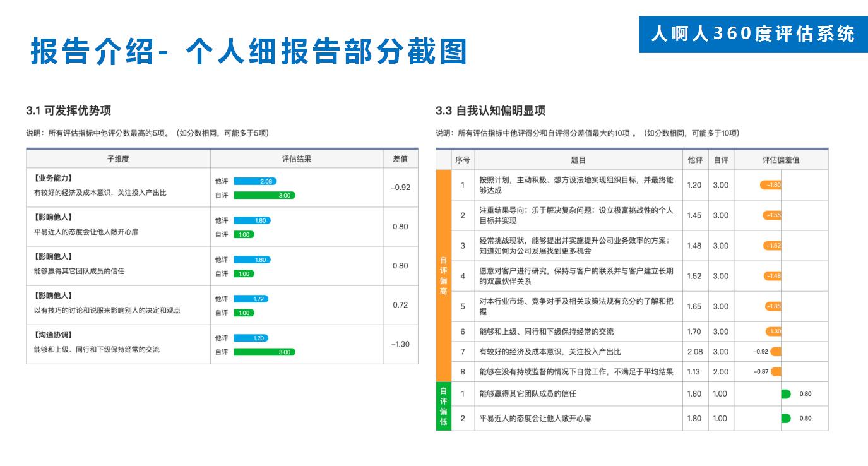Viewport: 868px width, 466px height.
Task: Click the −0.92 value in the 差值 column
Action: (x=400, y=188)
